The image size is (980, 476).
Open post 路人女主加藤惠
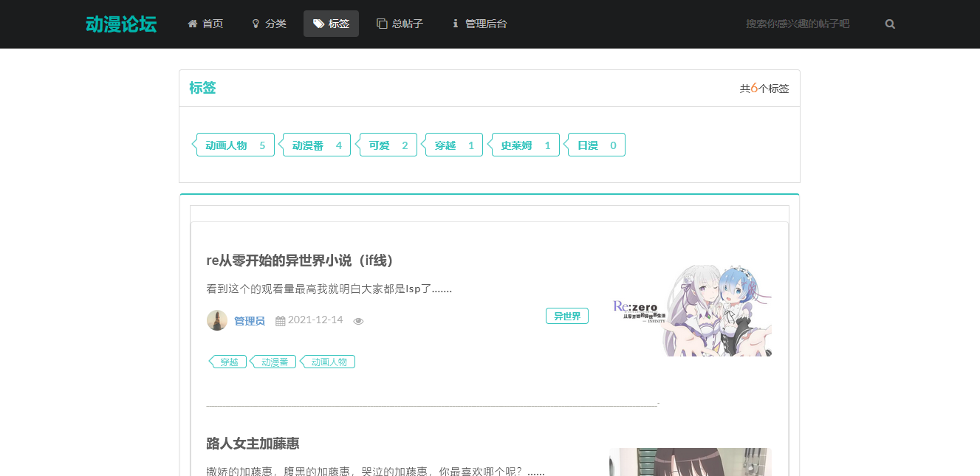coord(253,444)
